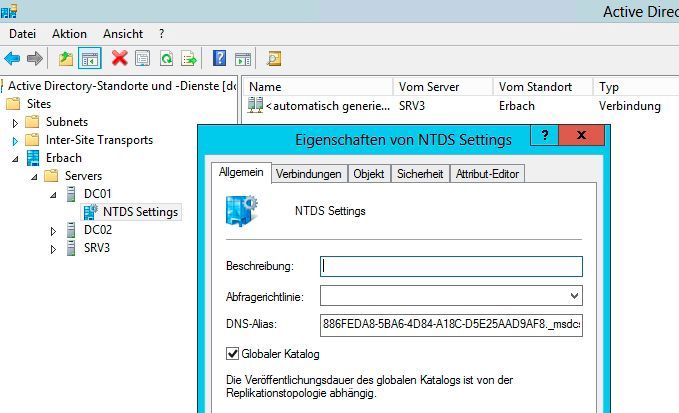
Task: Click the SRV3 server icon in tree
Action: (x=71, y=248)
